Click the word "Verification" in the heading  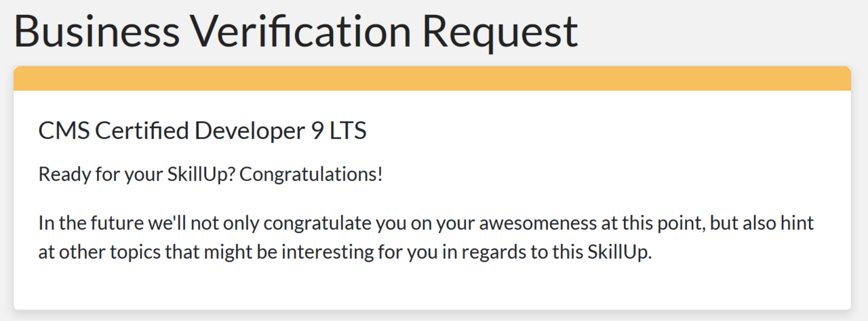tap(299, 31)
